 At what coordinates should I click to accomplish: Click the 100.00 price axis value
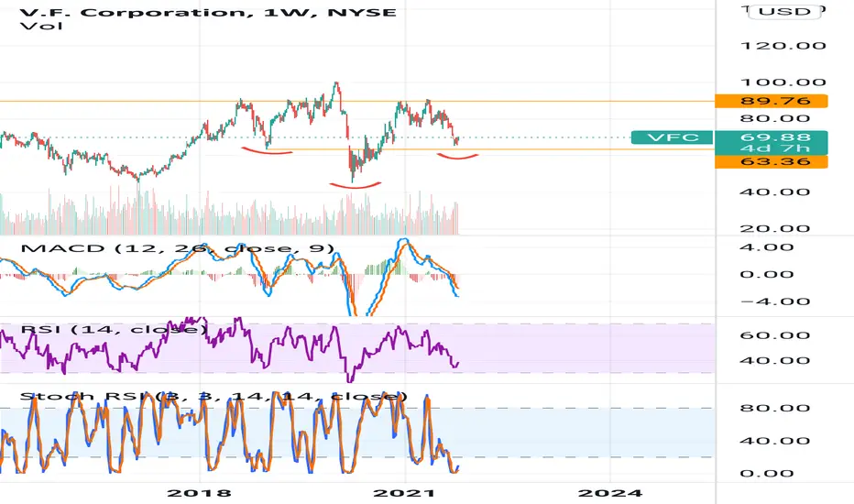pyautogui.click(x=783, y=82)
